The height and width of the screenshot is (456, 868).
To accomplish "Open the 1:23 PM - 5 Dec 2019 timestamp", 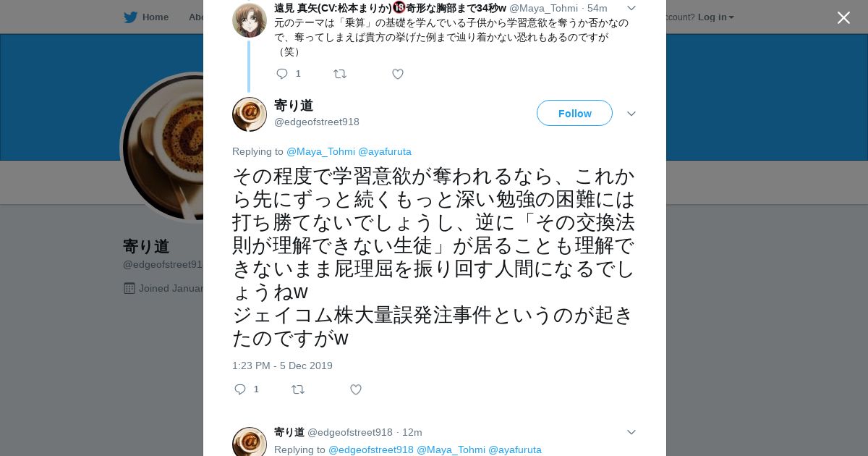I will coord(282,366).
